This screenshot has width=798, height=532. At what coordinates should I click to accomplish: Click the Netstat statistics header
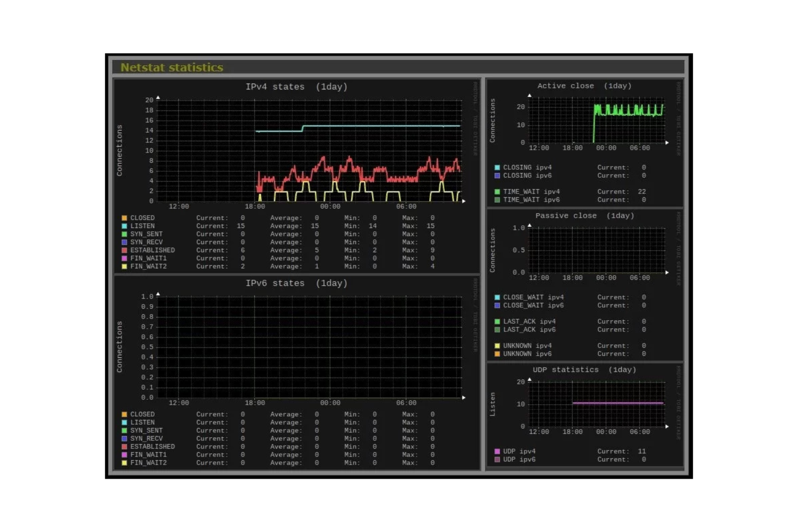pyautogui.click(x=171, y=67)
